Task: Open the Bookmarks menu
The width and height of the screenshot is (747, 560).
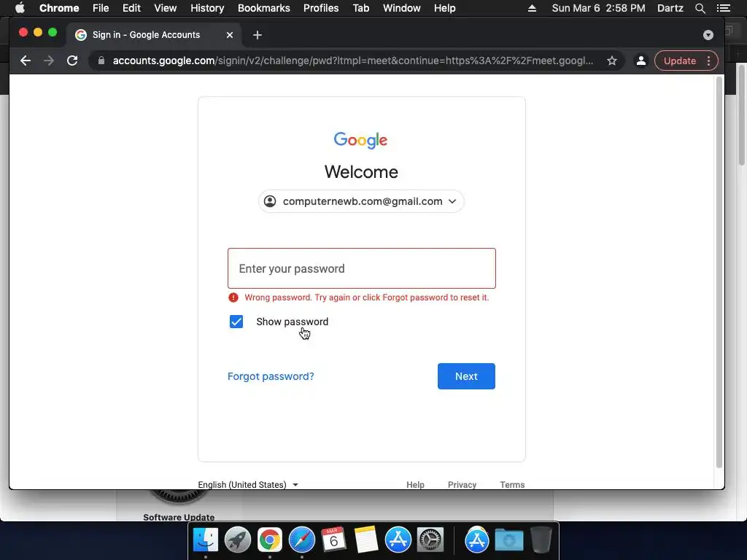Action: tap(263, 8)
